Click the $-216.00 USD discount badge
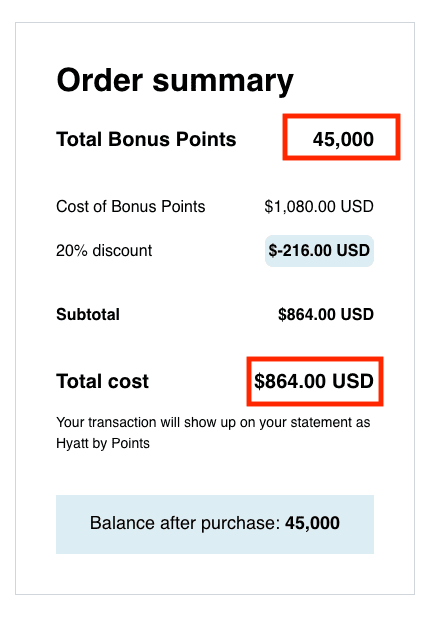The height and width of the screenshot is (630, 446). 319,251
